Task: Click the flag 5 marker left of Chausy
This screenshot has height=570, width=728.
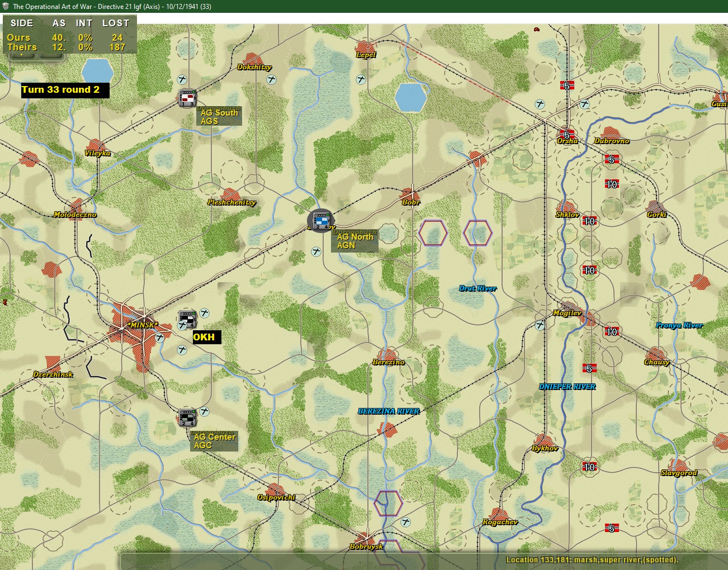Action: tap(589, 368)
